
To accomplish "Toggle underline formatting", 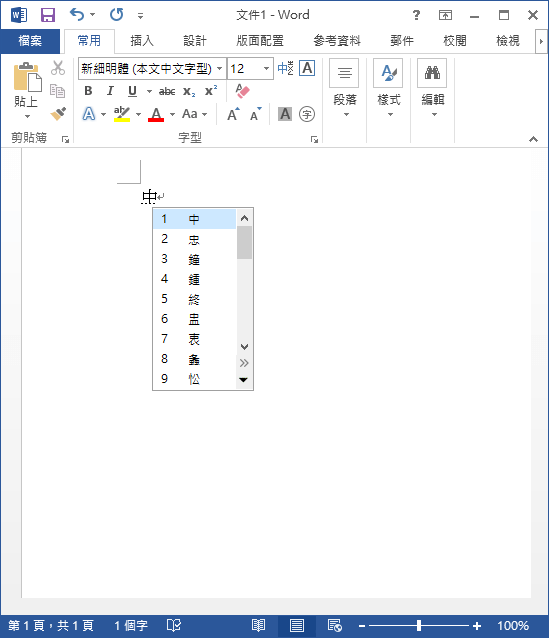I will [132, 91].
